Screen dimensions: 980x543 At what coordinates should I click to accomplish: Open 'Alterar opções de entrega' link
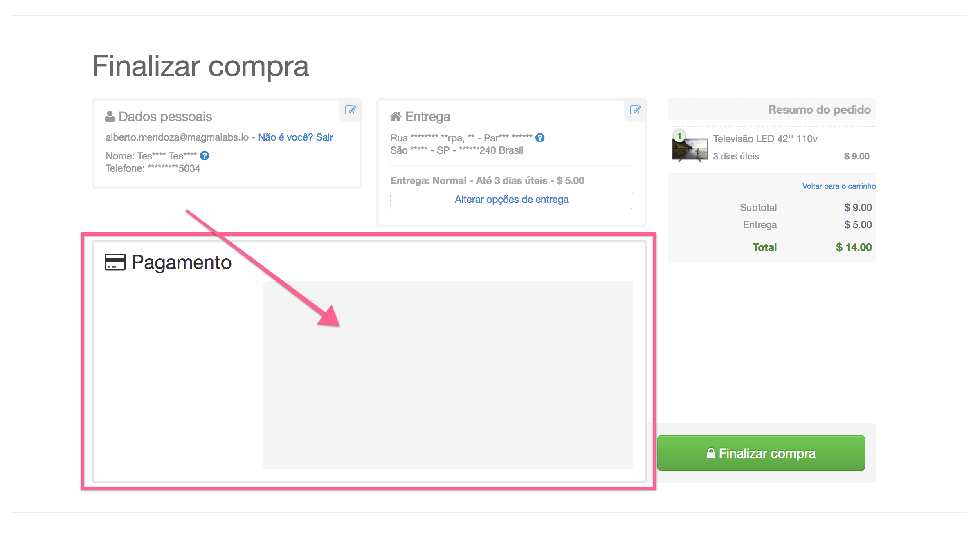511,200
